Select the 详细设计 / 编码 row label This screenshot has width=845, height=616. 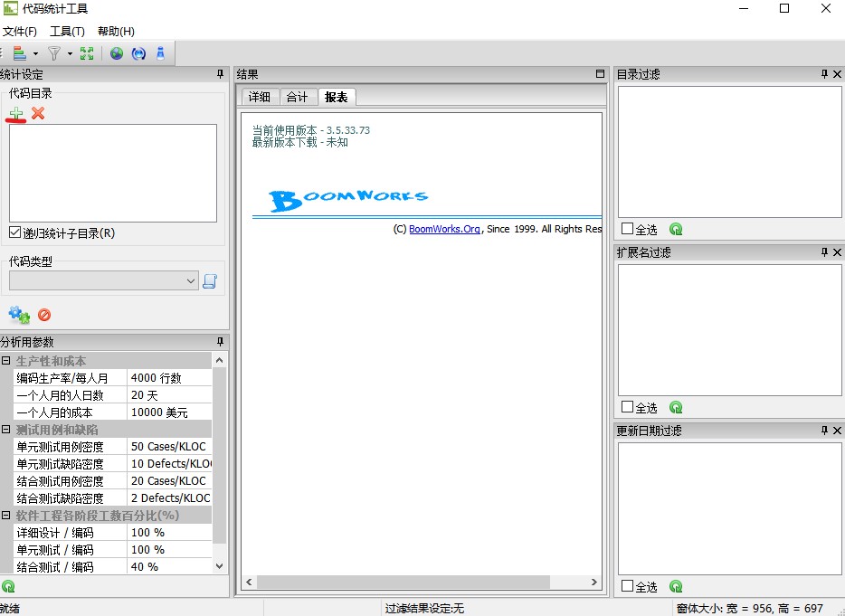pyautogui.click(x=70, y=533)
